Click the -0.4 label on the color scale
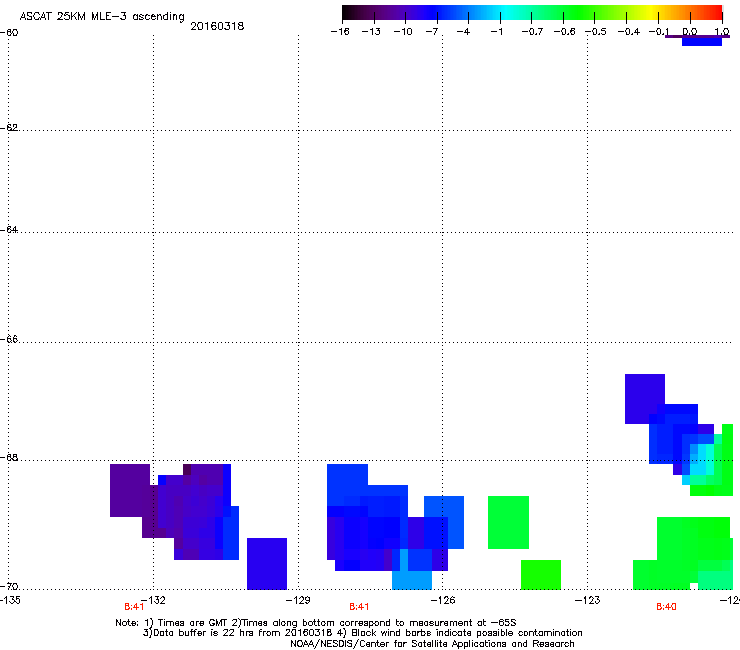740x650 pixels. pyautogui.click(x=629, y=32)
